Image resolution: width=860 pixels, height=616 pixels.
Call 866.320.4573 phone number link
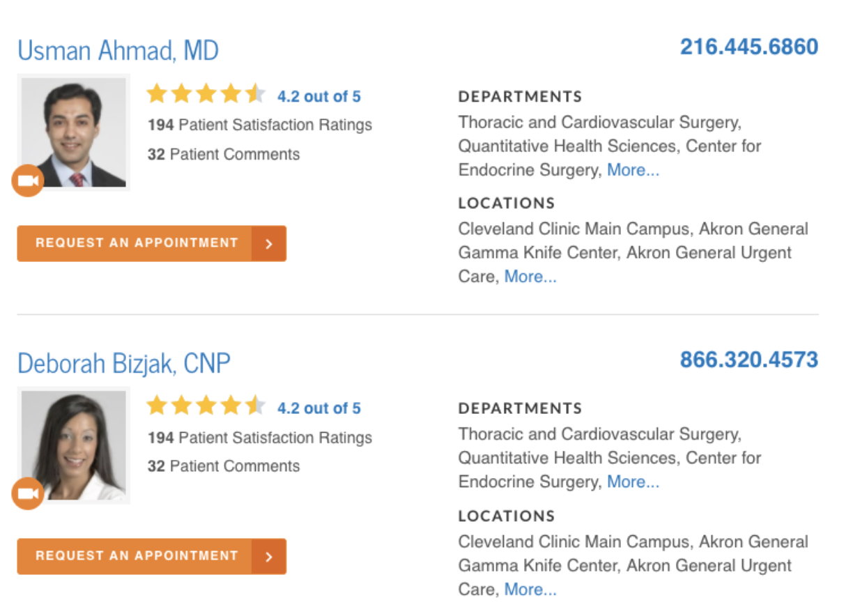pyautogui.click(x=748, y=360)
